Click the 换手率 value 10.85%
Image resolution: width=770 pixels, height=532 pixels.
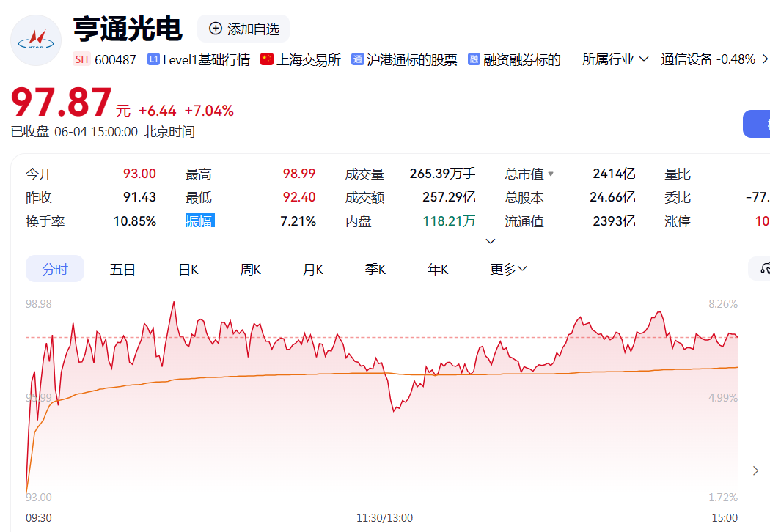[x=134, y=221]
